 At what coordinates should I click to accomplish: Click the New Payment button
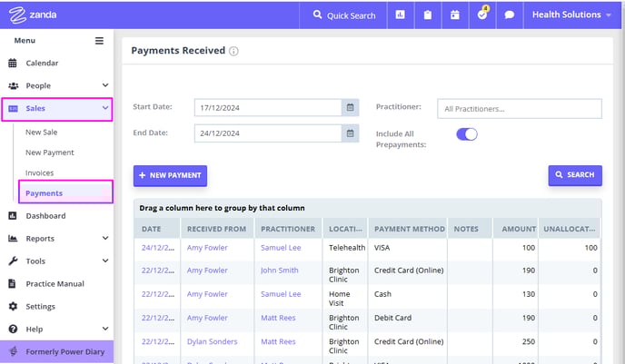[170, 175]
